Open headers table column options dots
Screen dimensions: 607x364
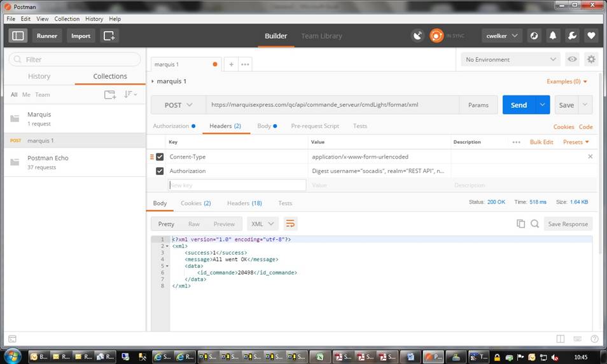[x=516, y=142]
